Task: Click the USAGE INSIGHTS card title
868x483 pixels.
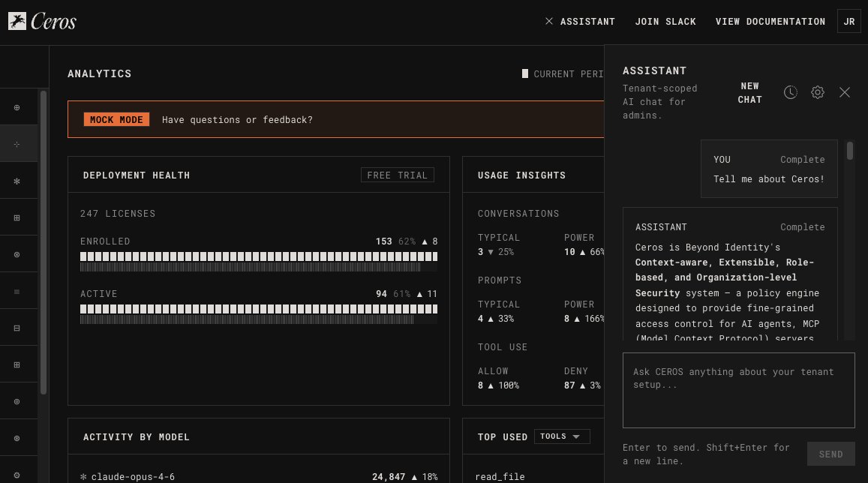Action: (x=521, y=175)
